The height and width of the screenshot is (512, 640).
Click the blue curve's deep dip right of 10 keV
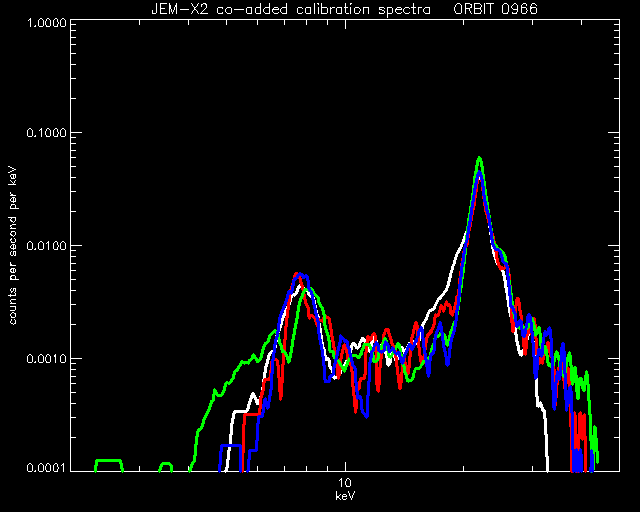tap(366, 414)
